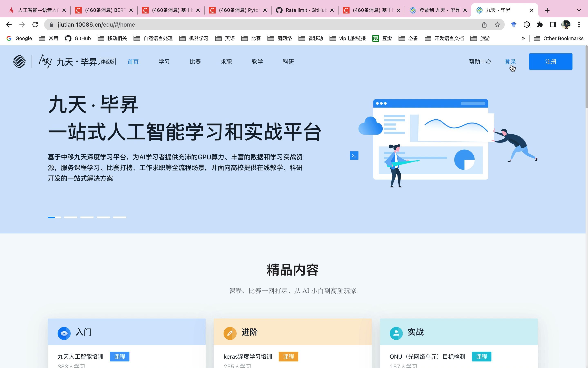Open the Chrome three-dot menu
588x368 pixels.
[579, 25]
